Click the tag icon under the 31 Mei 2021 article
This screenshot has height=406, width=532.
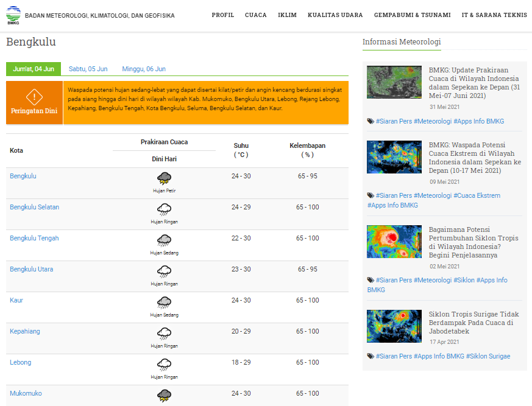click(371, 121)
